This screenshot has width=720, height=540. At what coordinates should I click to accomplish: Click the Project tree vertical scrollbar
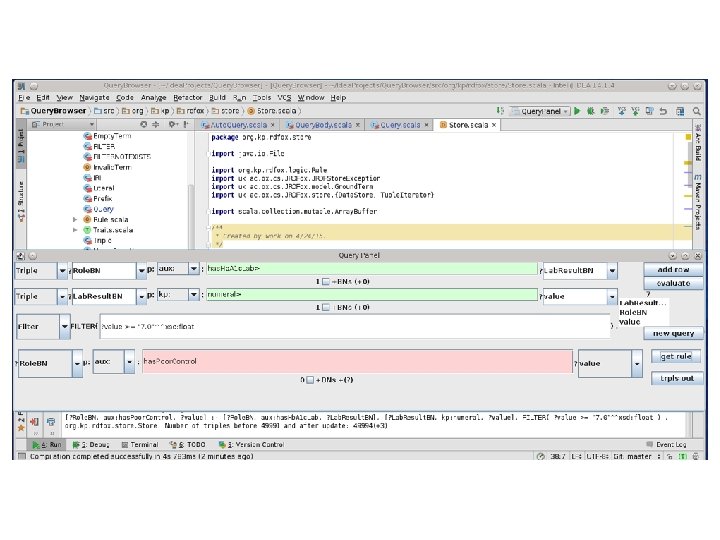[x=191, y=216]
